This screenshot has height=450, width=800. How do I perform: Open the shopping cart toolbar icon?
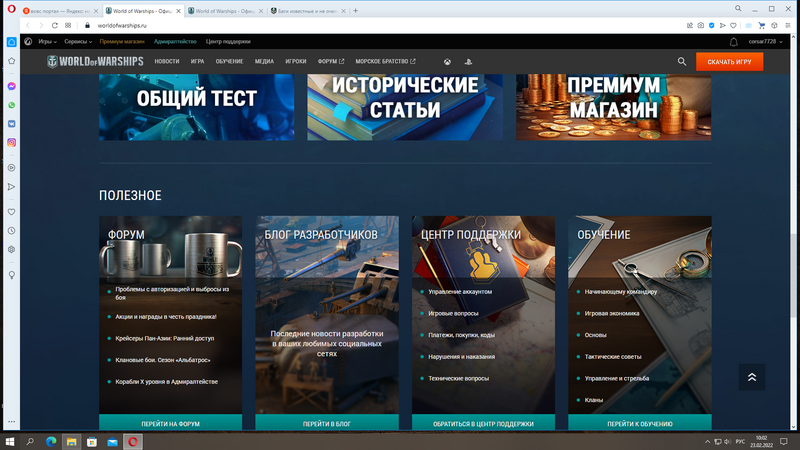tap(762, 25)
